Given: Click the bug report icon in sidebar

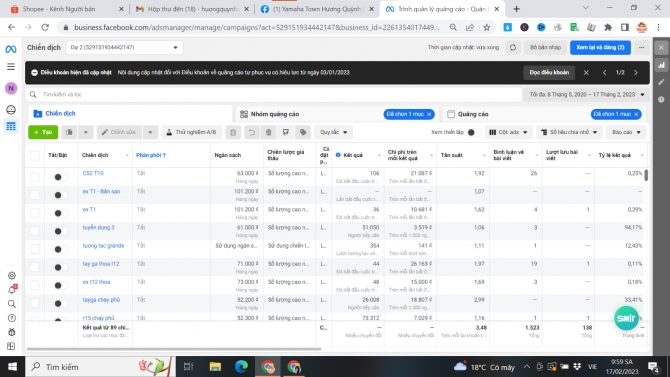Looking at the screenshot, I should (x=12, y=332).
